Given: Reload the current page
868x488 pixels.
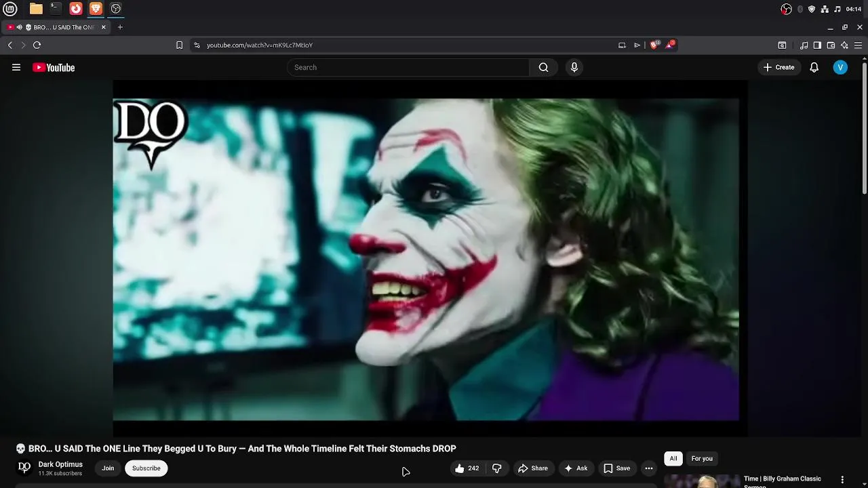Looking at the screenshot, I should coord(37,45).
